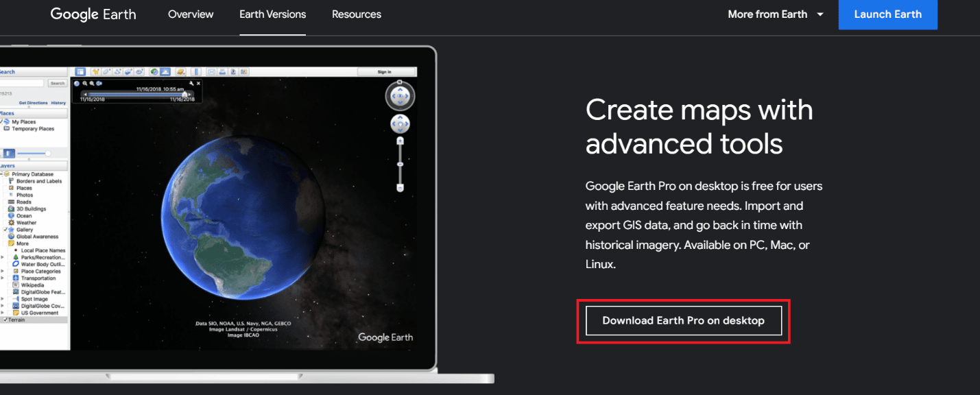This screenshot has height=395, width=980.
Task: Click the print toolbar icon
Action: pos(222,71)
